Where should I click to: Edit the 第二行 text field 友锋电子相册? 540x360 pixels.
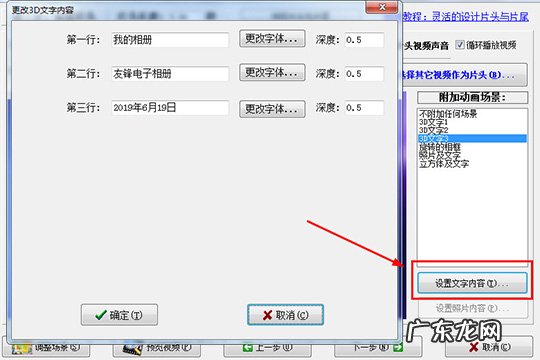click(170, 74)
